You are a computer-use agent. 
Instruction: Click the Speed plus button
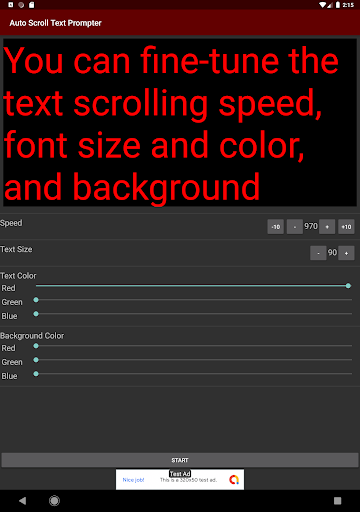pos(327,227)
